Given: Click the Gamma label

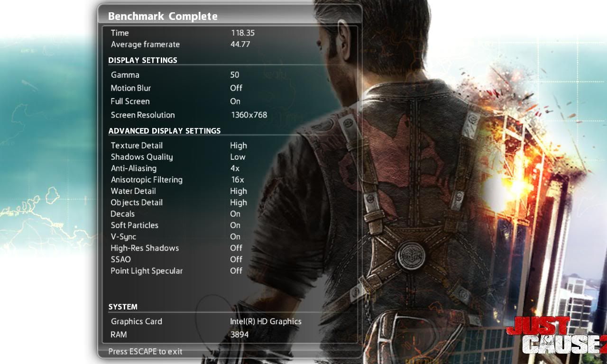Looking at the screenshot, I should [x=125, y=74].
